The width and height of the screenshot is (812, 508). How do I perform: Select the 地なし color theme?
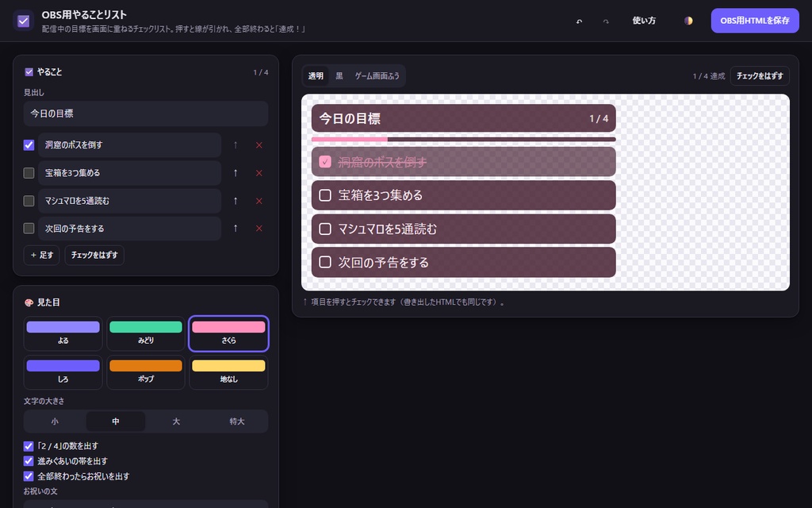(x=228, y=372)
